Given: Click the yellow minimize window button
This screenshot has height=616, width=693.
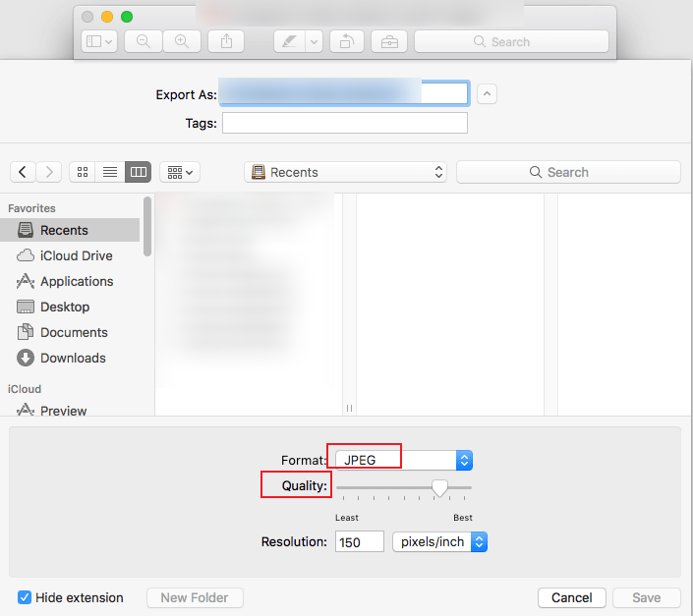Looking at the screenshot, I should click(107, 17).
